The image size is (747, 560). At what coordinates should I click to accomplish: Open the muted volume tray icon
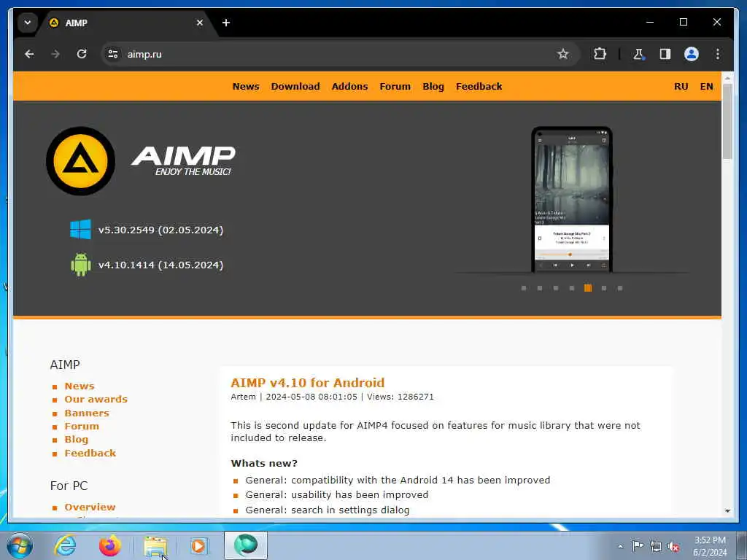[673, 546]
